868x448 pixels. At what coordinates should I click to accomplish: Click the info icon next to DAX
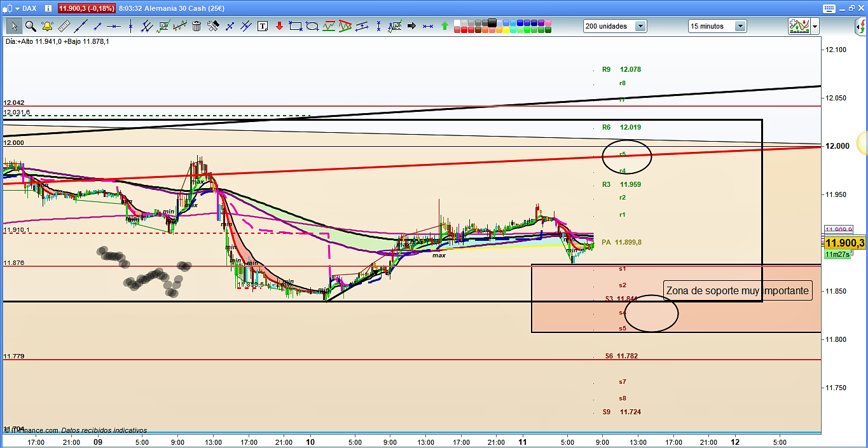click(x=49, y=8)
